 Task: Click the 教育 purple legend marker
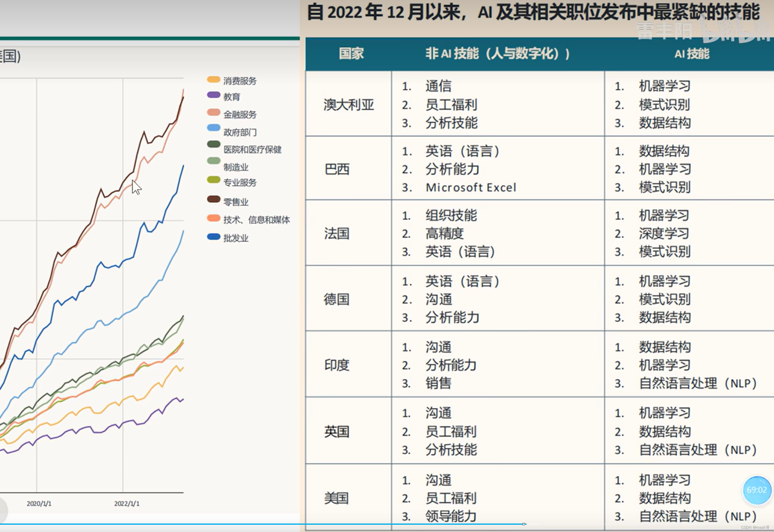click(x=213, y=95)
